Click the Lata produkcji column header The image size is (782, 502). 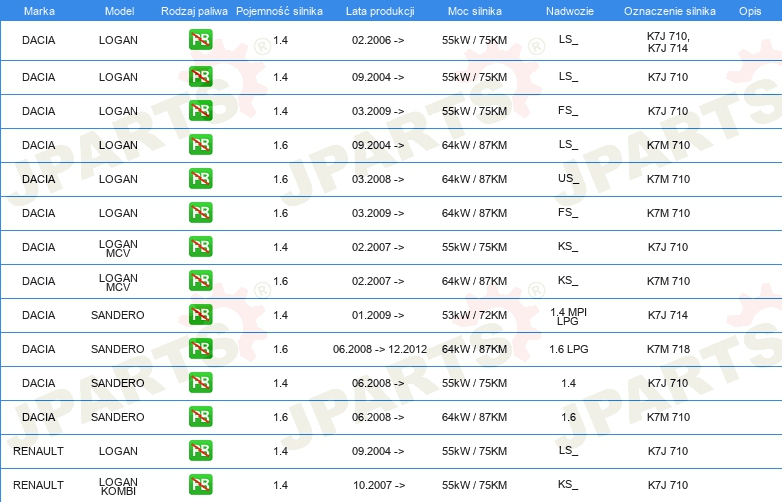[x=380, y=11]
